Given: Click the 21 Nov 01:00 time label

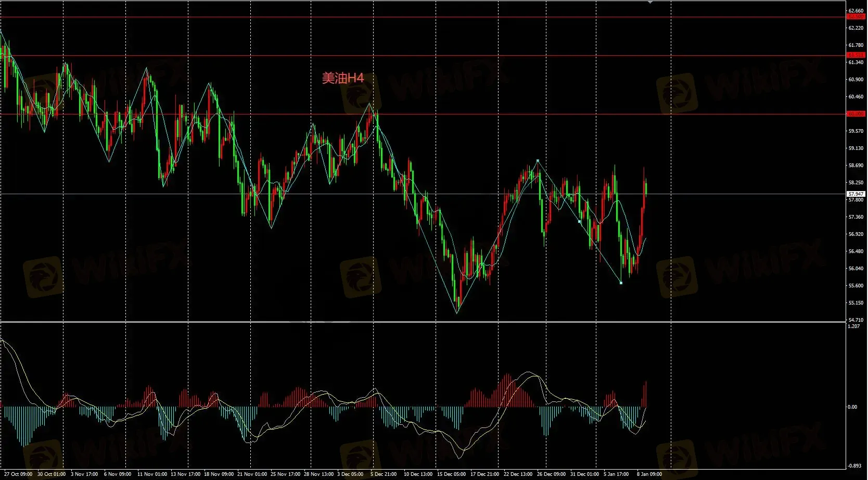Looking at the screenshot, I should pos(252,474).
